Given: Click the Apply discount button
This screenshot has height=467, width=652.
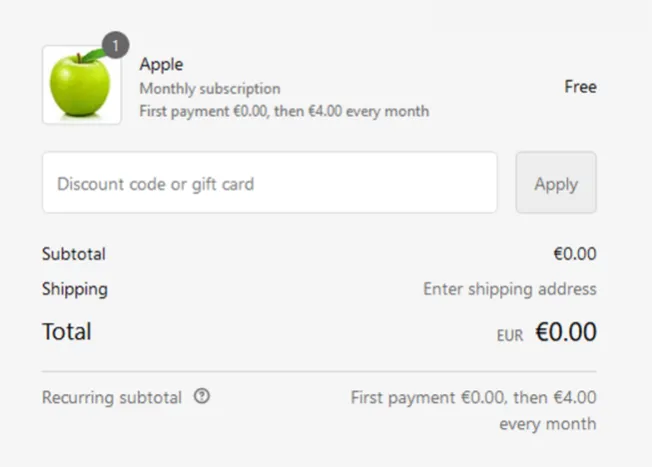Looking at the screenshot, I should [x=556, y=183].
